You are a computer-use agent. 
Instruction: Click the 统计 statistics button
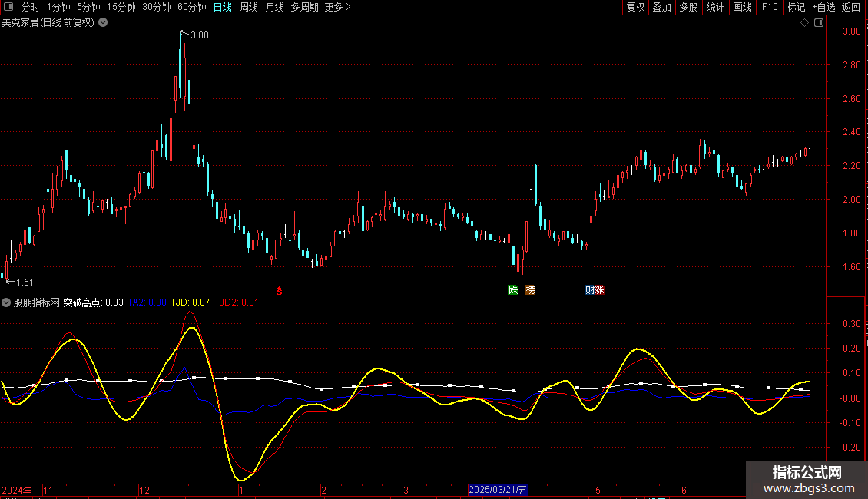pos(714,7)
